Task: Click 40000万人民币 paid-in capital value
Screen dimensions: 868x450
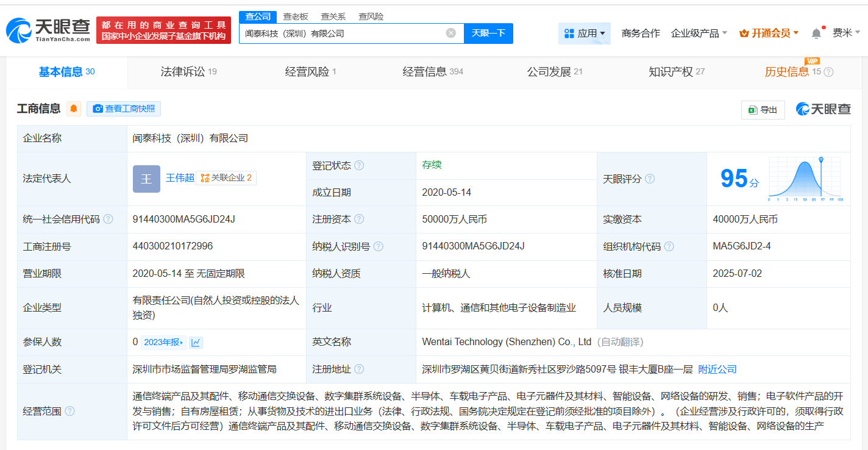Action: [x=745, y=219]
